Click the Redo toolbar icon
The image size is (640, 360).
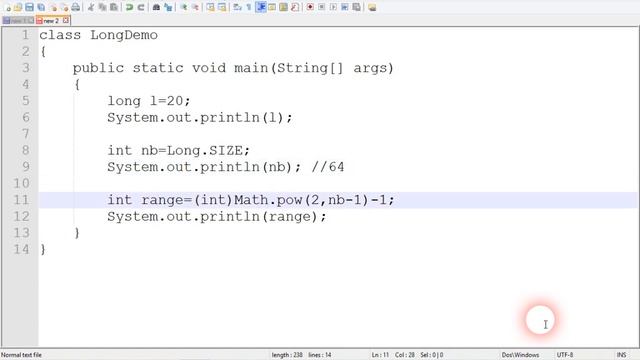pyautogui.click(x=141, y=7)
